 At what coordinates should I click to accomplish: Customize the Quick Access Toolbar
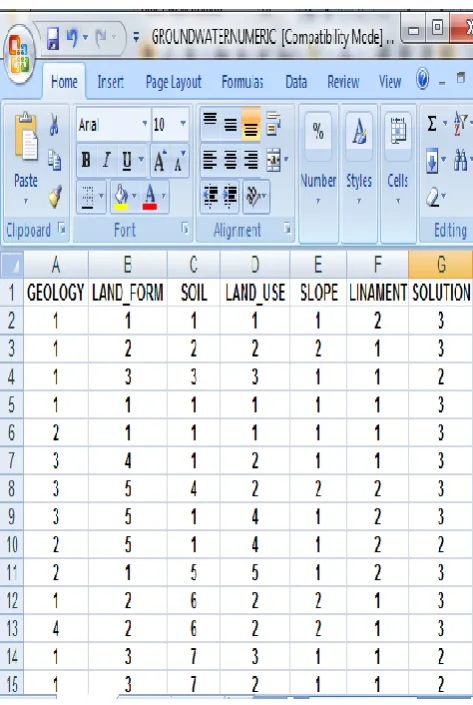[136, 38]
